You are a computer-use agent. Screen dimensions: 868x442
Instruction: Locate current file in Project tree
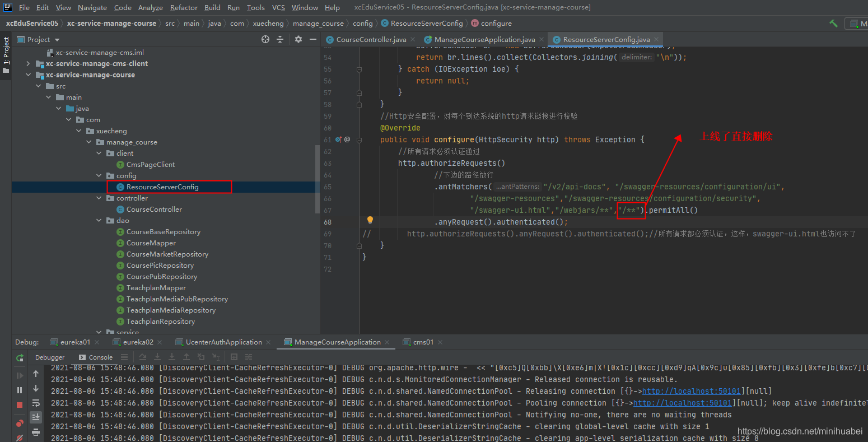point(265,39)
